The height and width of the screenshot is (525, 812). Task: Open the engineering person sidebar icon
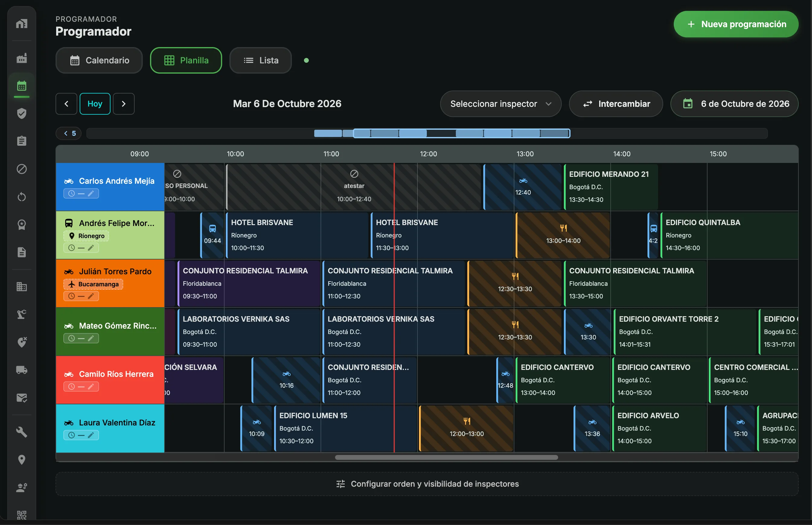pyautogui.click(x=21, y=488)
